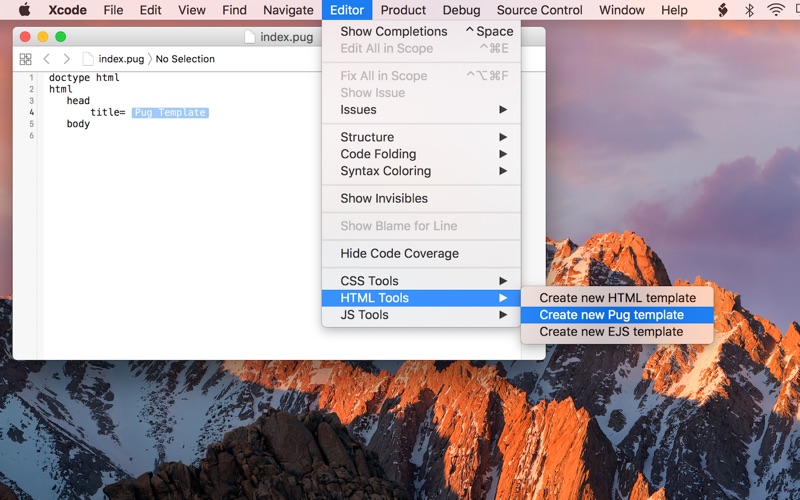Open the Navigate menu
The width and height of the screenshot is (800, 500).
(288, 10)
